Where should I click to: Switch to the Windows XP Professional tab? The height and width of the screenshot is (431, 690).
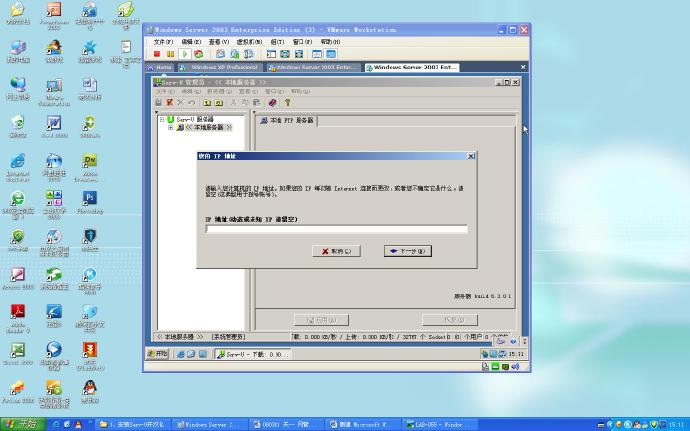(220, 67)
